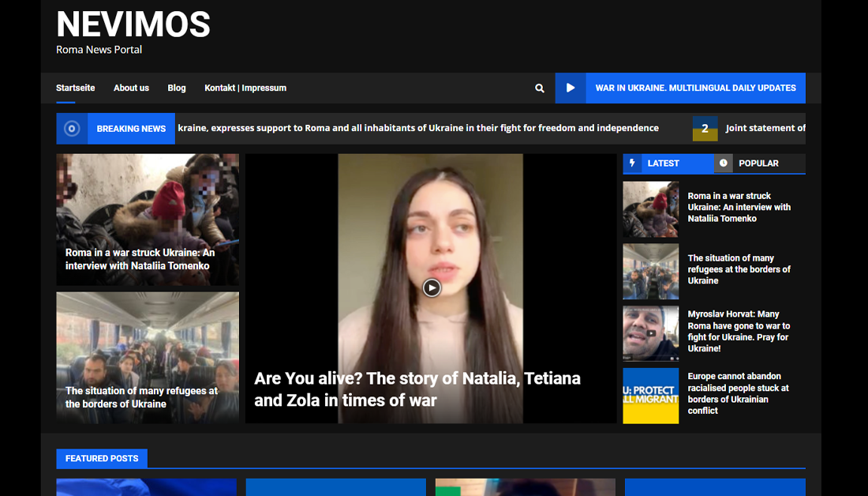This screenshot has width=868, height=496.
Task: Open Kontakt | Impressum page
Action: click(x=245, y=88)
